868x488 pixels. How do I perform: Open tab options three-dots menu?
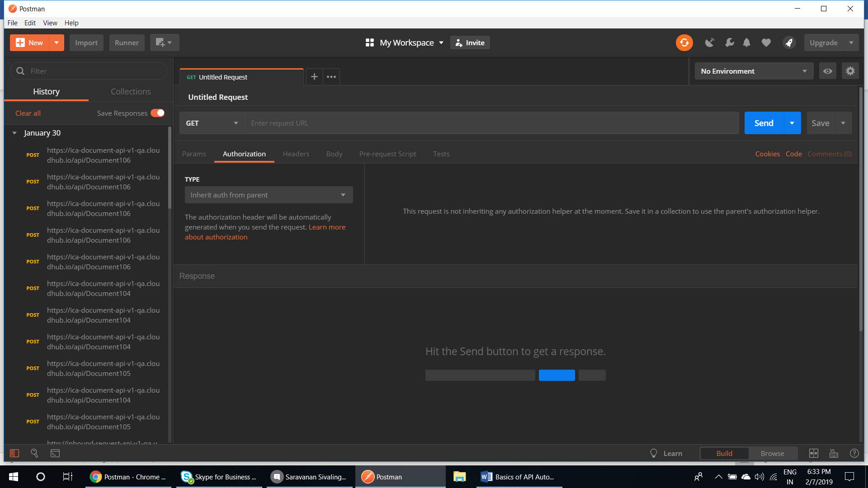point(331,77)
